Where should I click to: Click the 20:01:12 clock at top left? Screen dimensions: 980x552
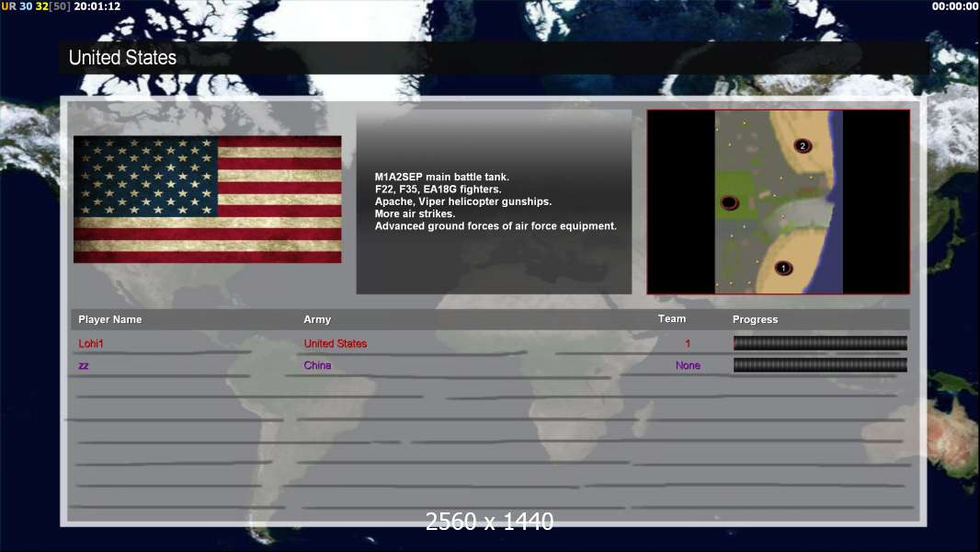[97, 6]
